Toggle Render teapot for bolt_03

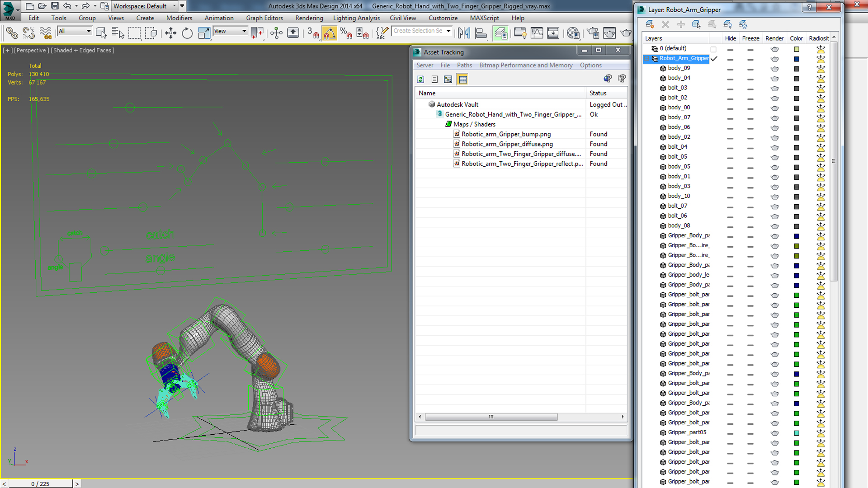[x=774, y=89]
